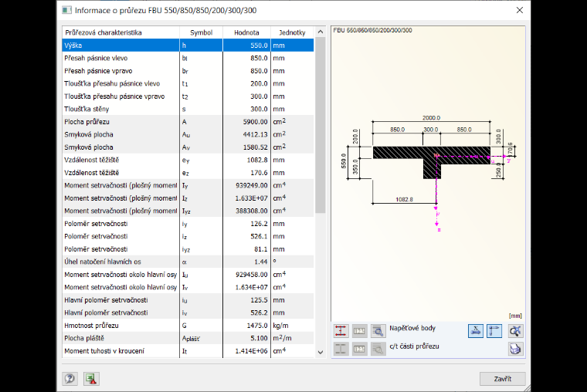Image resolution: width=587 pixels, height=392 pixels.
Task: Click the stress point numbering icon
Action: pyautogui.click(x=359, y=331)
